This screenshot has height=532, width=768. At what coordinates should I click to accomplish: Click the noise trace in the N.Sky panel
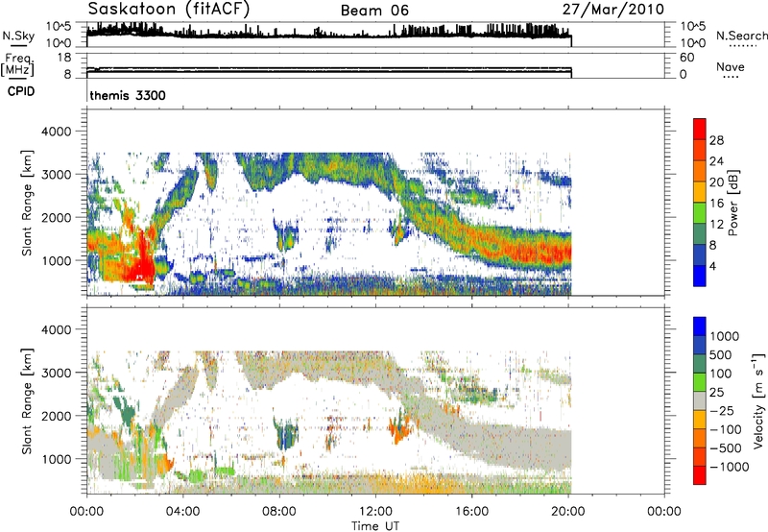click(x=329, y=34)
